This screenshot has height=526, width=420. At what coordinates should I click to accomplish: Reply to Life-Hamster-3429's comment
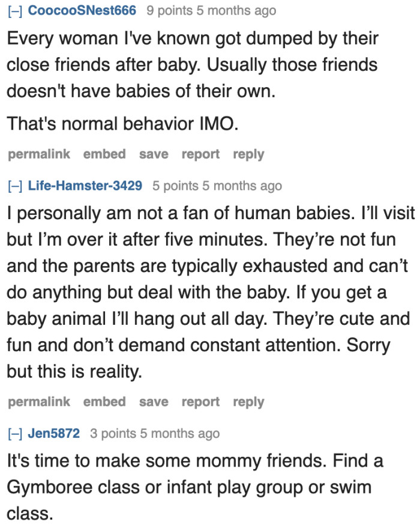click(x=248, y=402)
